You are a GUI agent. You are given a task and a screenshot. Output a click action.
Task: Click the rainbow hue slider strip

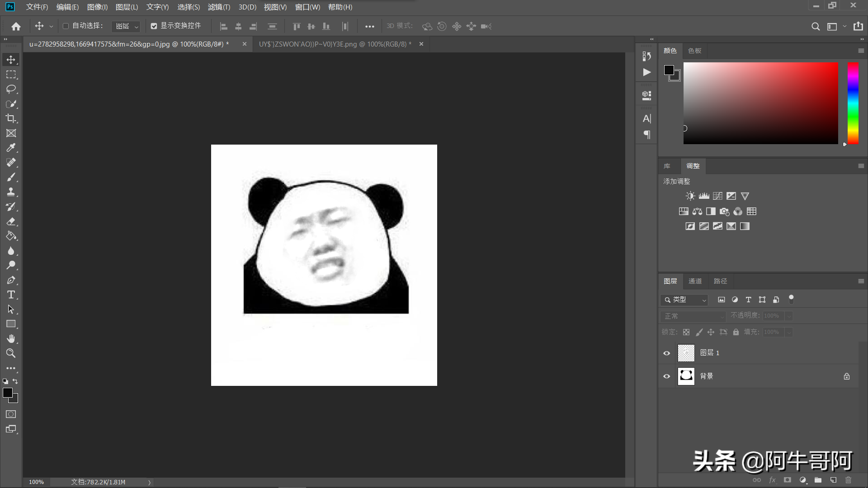coord(853,103)
